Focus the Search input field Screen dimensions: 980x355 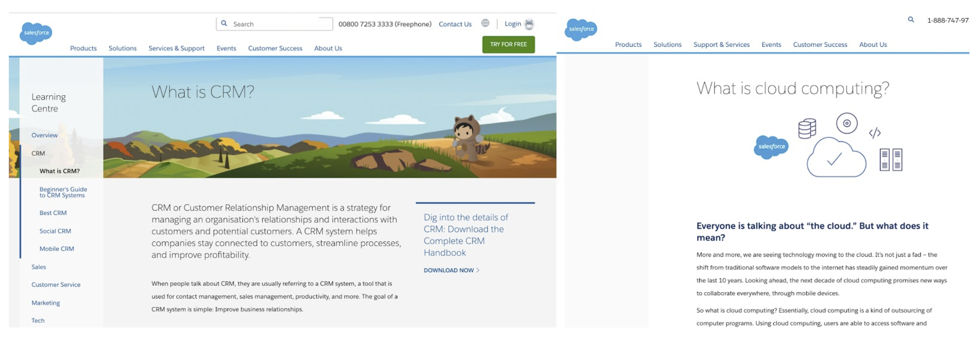click(x=274, y=24)
